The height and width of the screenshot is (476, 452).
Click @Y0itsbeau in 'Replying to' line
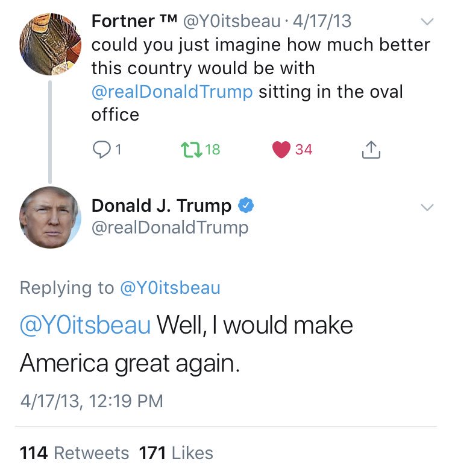pyautogui.click(x=170, y=287)
